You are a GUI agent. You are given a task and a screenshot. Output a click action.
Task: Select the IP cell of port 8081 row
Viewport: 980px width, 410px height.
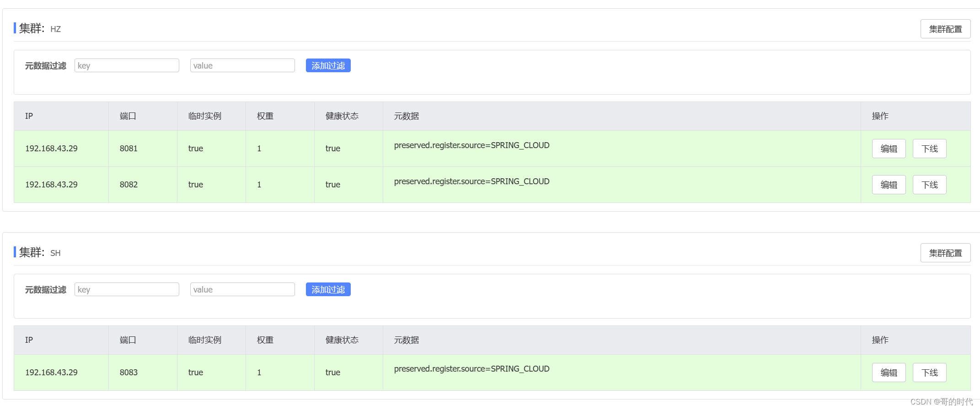tap(51, 149)
